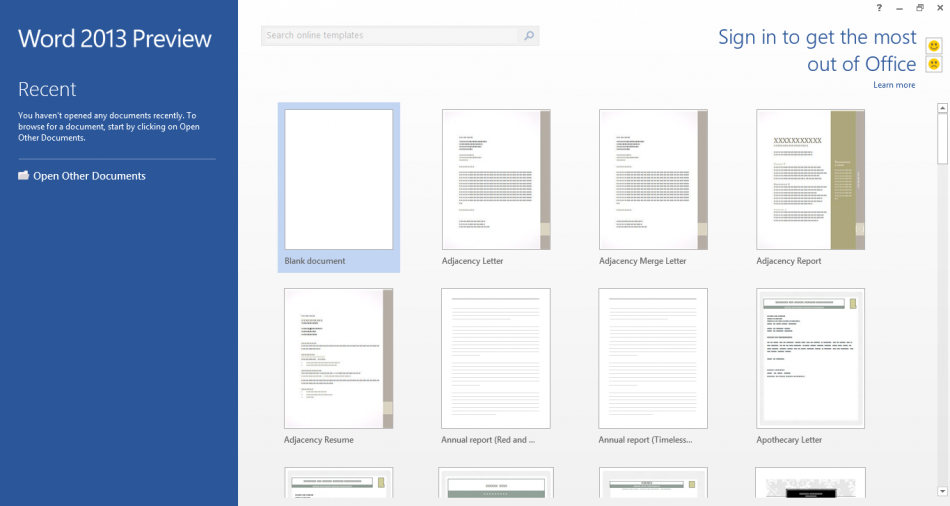Choose the Annual report (Timeless... template thumbnail

click(653, 358)
